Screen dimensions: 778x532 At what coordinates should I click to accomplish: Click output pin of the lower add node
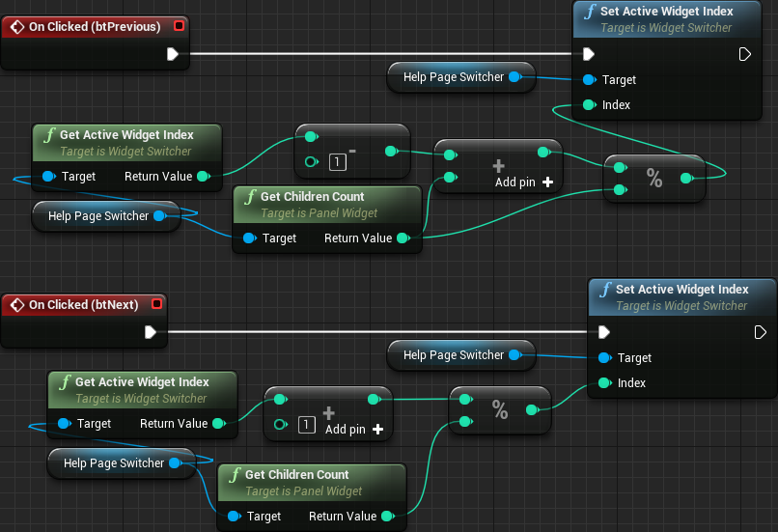pyautogui.click(x=374, y=399)
